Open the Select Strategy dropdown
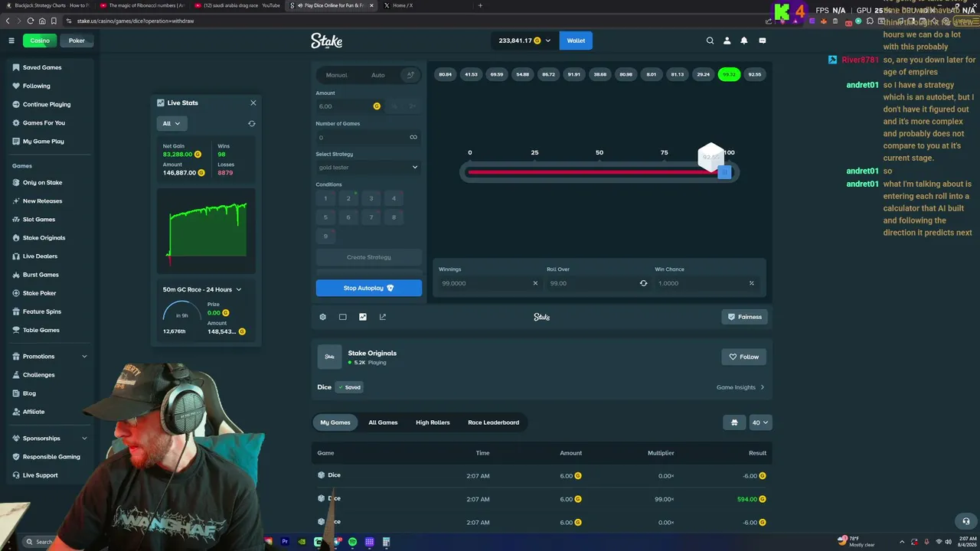The image size is (980, 551). [x=369, y=168]
